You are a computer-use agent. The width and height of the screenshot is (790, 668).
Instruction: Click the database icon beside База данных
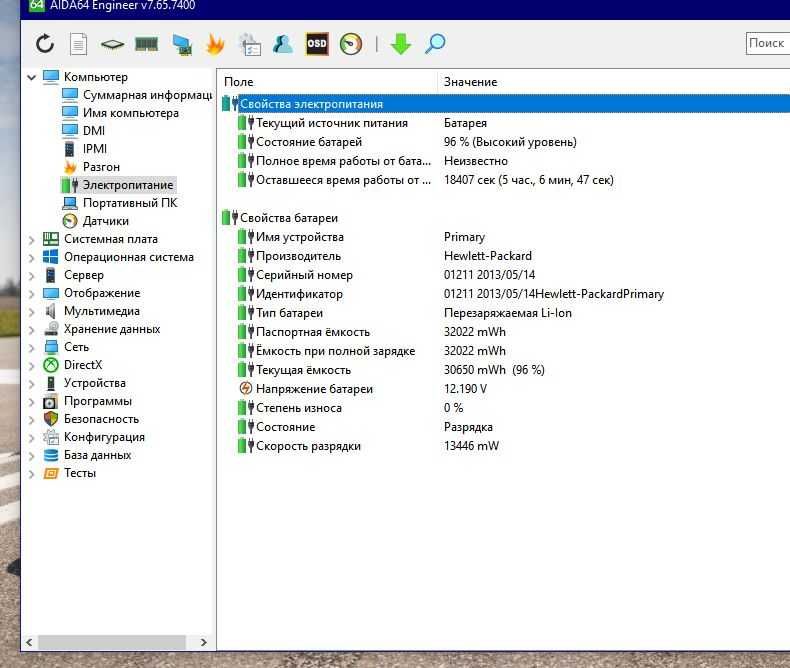point(51,455)
